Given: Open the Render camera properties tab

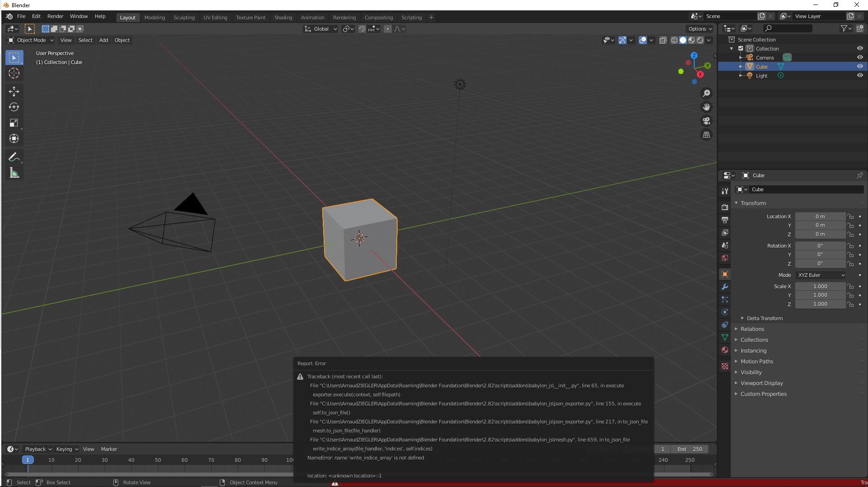Looking at the screenshot, I should [725, 207].
